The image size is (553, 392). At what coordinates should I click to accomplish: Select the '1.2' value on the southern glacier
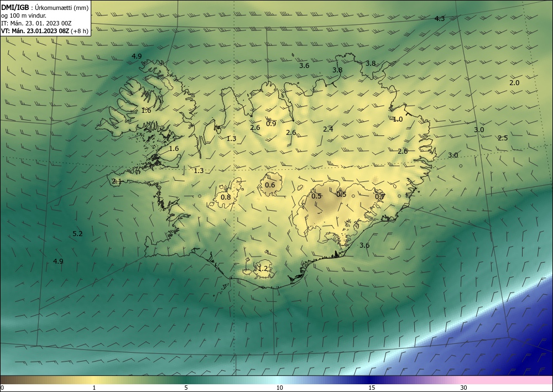pos(263,269)
